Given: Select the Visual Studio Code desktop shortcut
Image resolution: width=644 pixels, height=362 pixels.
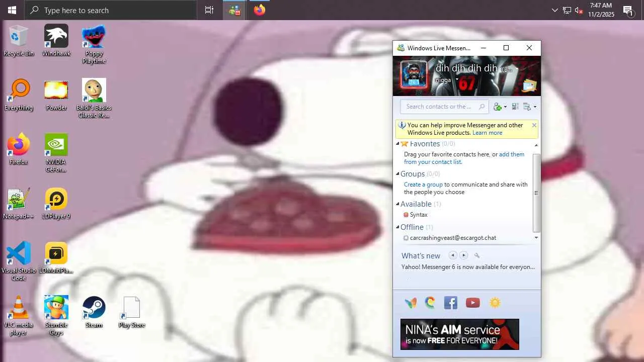Looking at the screenshot, I should (x=19, y=261).
